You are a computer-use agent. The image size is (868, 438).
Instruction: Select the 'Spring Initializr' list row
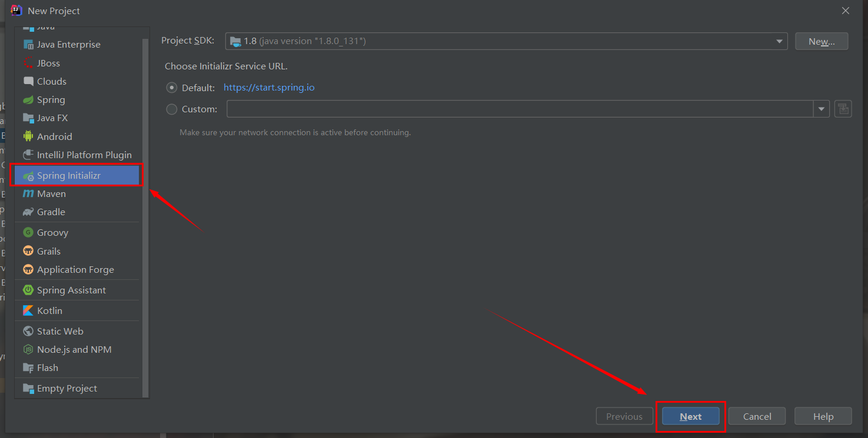[77, 175]
